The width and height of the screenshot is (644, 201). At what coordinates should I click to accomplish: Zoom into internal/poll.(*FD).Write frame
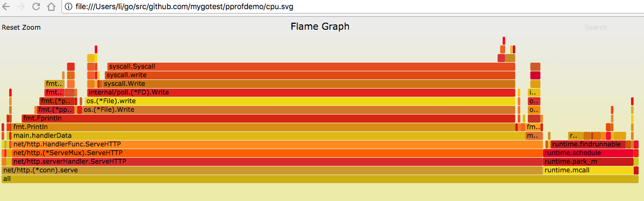pos(301,92)
